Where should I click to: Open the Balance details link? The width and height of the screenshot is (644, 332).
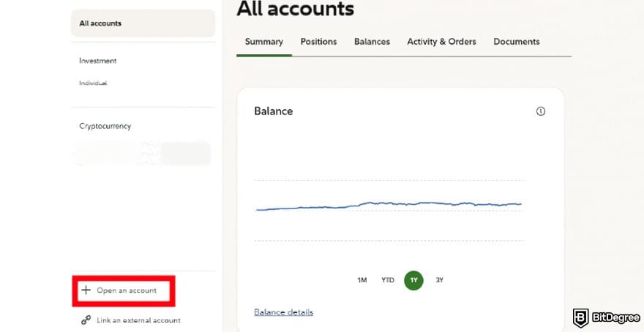[284, 312]
